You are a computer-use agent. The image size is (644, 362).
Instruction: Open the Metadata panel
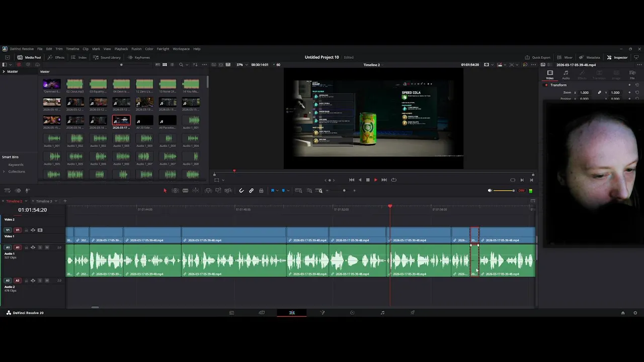click(x=590, y=57)
